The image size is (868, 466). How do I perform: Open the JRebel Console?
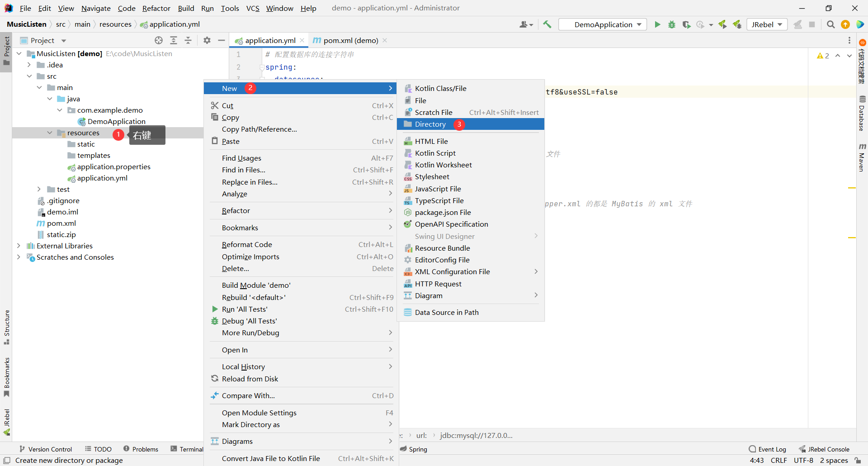(x=824, y=449)
